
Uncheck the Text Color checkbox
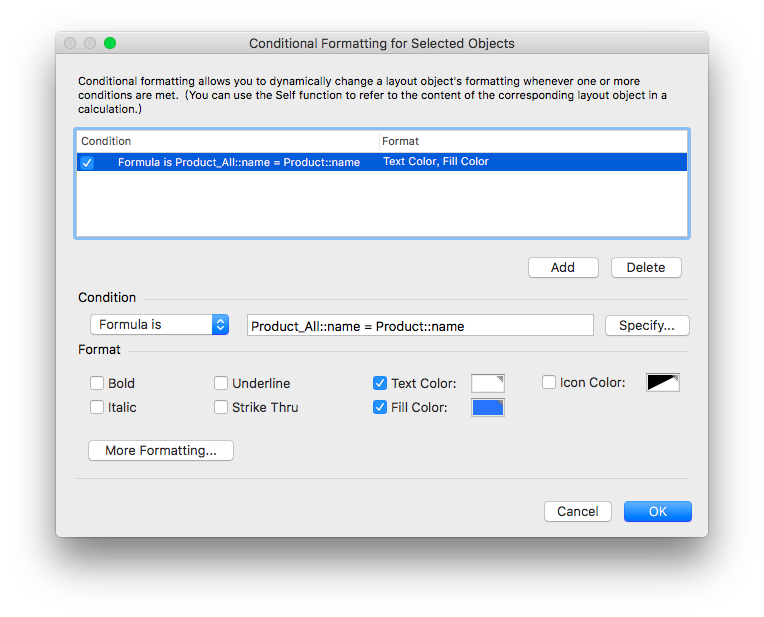[x=380, y=383]
